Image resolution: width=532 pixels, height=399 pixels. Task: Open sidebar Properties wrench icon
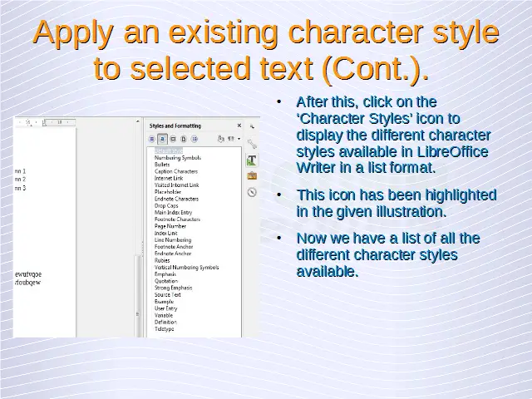(x=252, y=144)
